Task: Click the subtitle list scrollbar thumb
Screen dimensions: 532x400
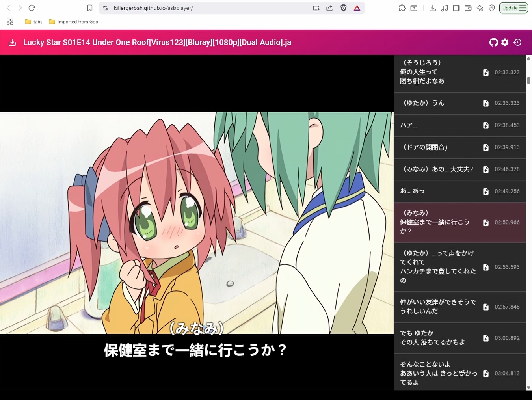Action: point(528,80)
